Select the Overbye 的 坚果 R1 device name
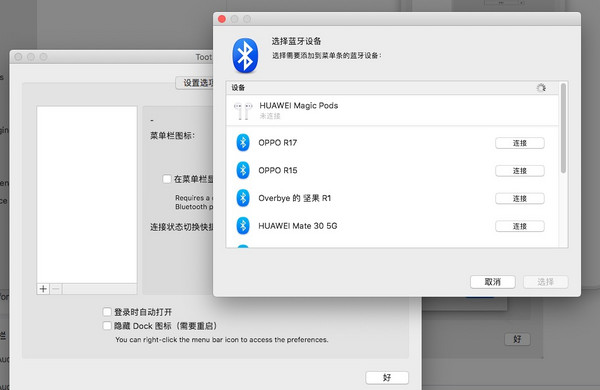The width and height of the screenshot is (600, 390). click(x=295, y=198)
